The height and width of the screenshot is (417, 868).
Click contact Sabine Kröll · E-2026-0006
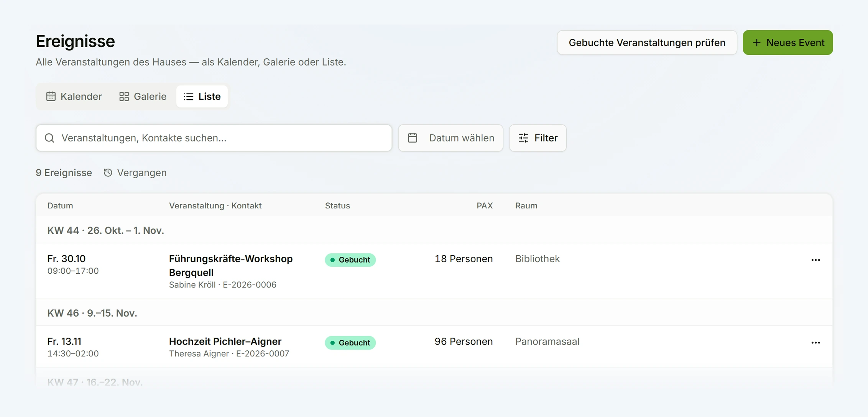(x=223, y=285)
